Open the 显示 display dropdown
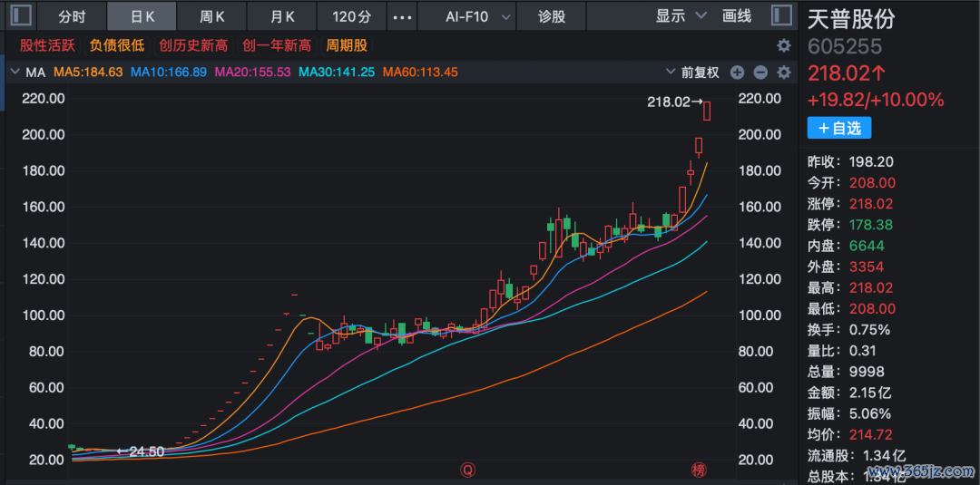The height and width of the screenshot is (485, 980). (x=681, y=16)
